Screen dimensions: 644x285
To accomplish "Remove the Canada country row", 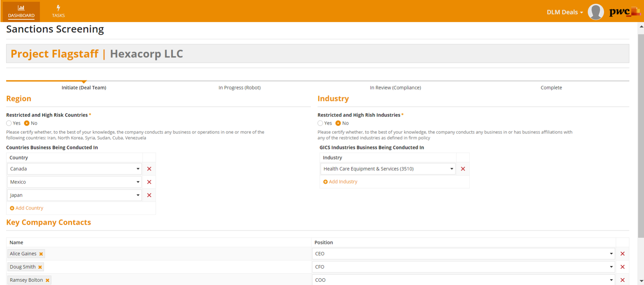I will click(x=149, y=169).
